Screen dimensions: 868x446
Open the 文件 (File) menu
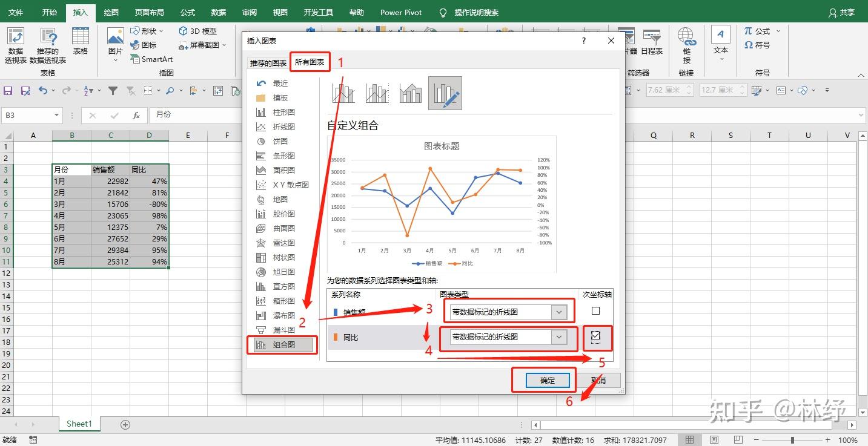(x=16, y=13)
